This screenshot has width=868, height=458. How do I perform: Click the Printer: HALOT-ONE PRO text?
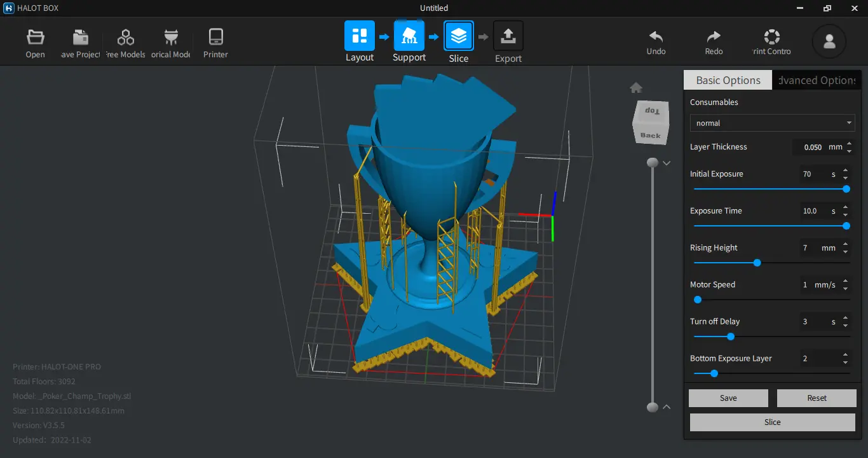pyautogui.click(x=57, y=367)
